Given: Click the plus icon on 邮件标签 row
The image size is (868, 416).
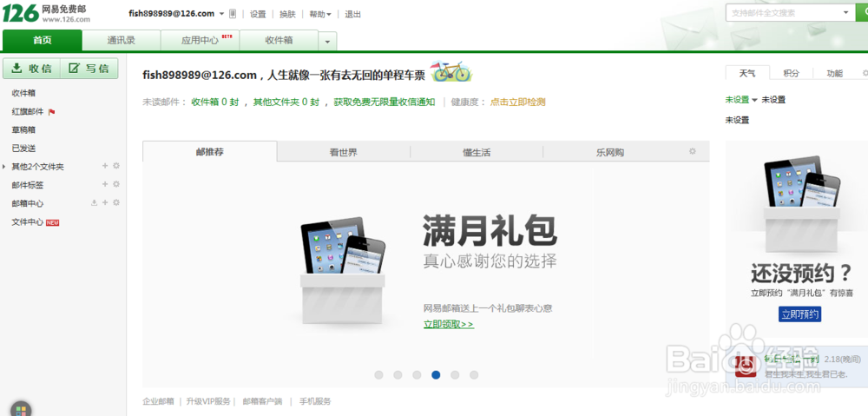Looking at the screenshot, I should [105, 184].
